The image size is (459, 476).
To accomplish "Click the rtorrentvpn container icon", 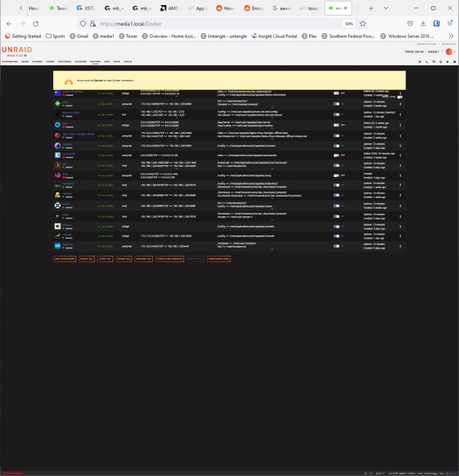I will (x=57, y=93).
